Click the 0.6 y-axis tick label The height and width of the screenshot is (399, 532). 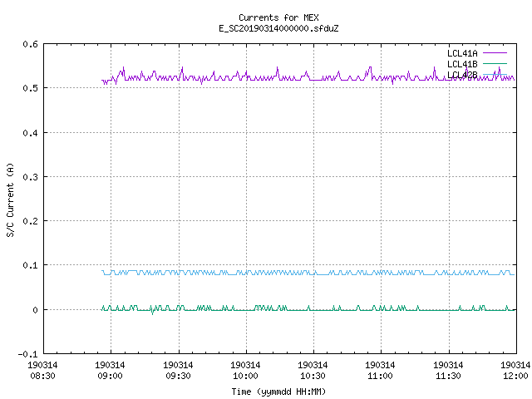coord(30,44)
